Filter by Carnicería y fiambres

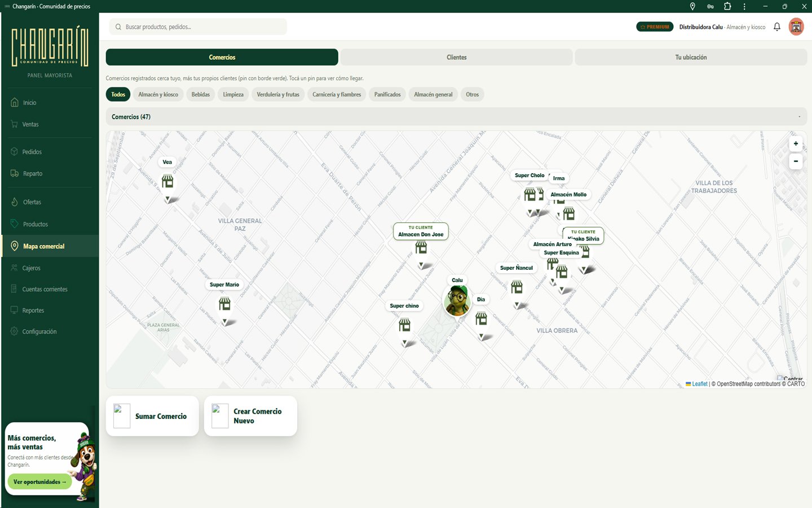(x=337, y=94)
